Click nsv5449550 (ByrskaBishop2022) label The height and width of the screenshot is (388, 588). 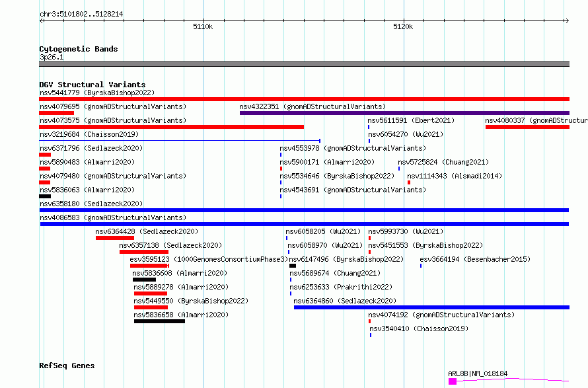click(x=191, y=301)
